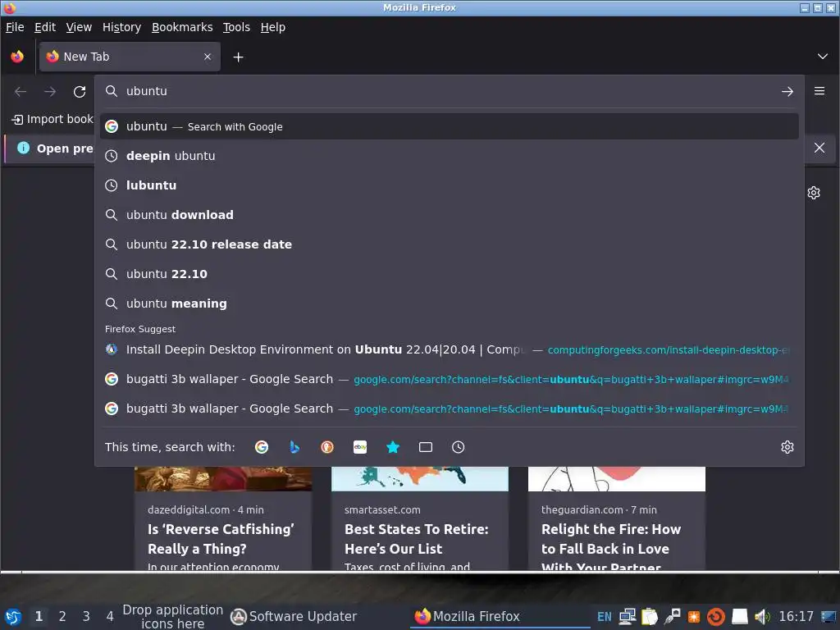Personalize new tab via gear icon
The height and width of the screenshot is (630, 840).
click(813, 193)
